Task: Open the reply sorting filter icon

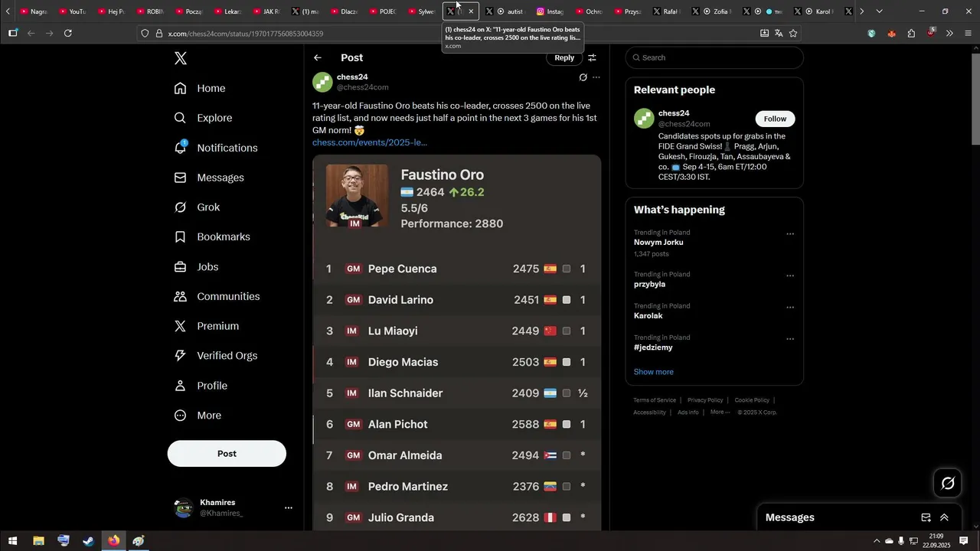Action: coord(592,57)
